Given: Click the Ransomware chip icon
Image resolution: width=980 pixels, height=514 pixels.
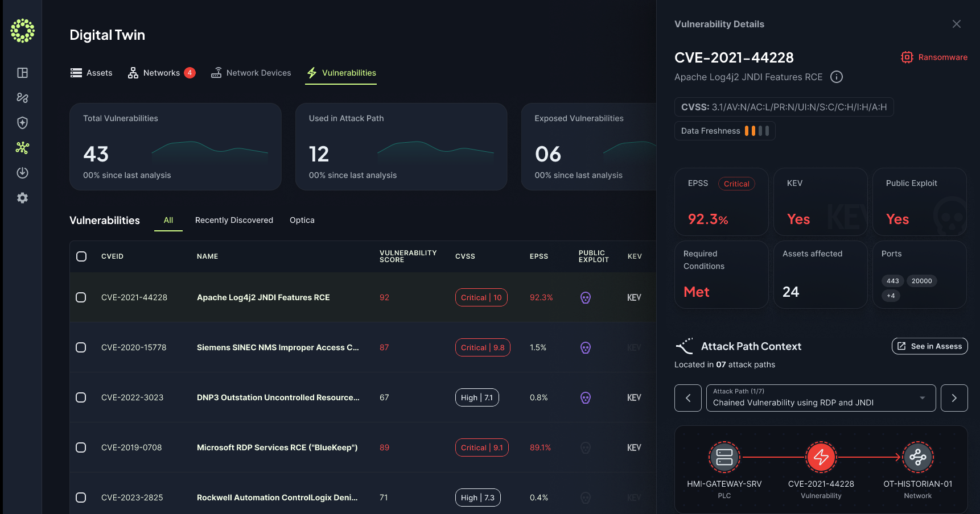Looking at the screenshot, I should 907,57.
